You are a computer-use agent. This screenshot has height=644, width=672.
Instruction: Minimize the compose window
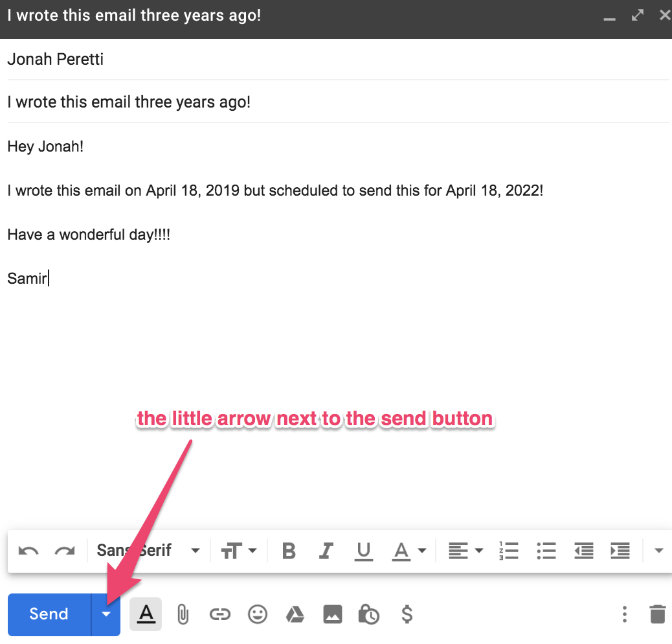click(x=609, y=18)
